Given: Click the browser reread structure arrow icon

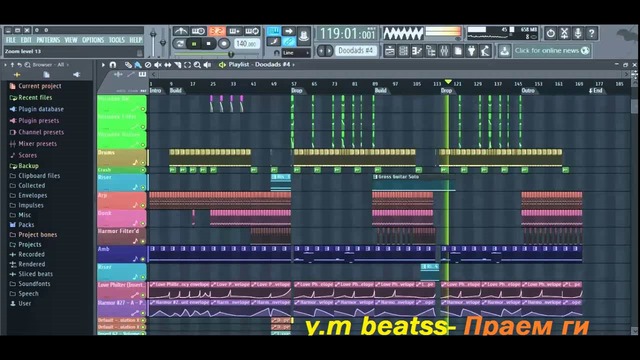Looking at the screenshot, I should 19,65.
